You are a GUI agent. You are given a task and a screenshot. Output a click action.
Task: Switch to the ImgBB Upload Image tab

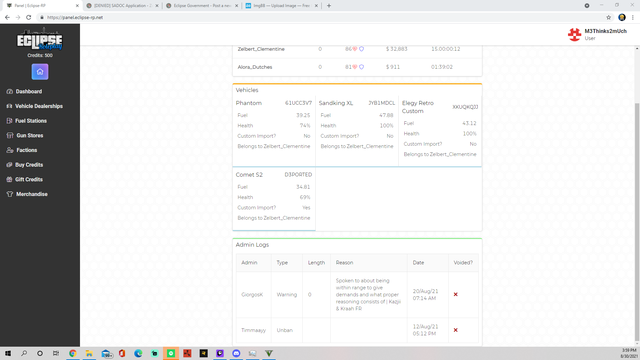pyautogui.click(x=282, y=6)
